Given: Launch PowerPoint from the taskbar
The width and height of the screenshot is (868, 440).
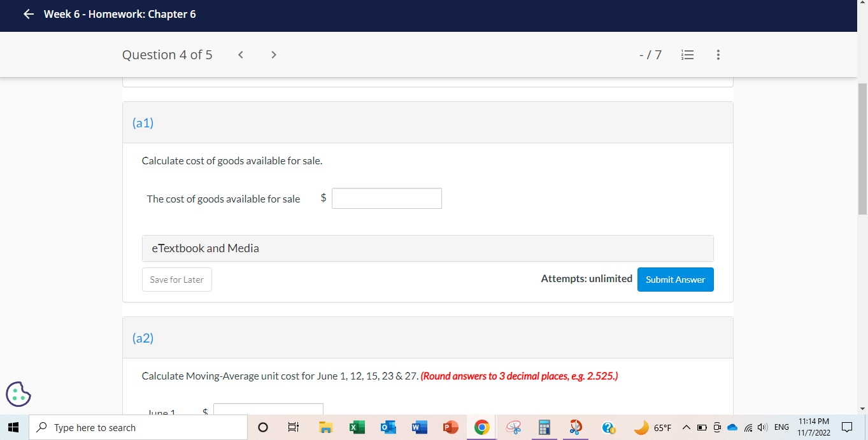Looking at the screenshot, I should (450, 427).
